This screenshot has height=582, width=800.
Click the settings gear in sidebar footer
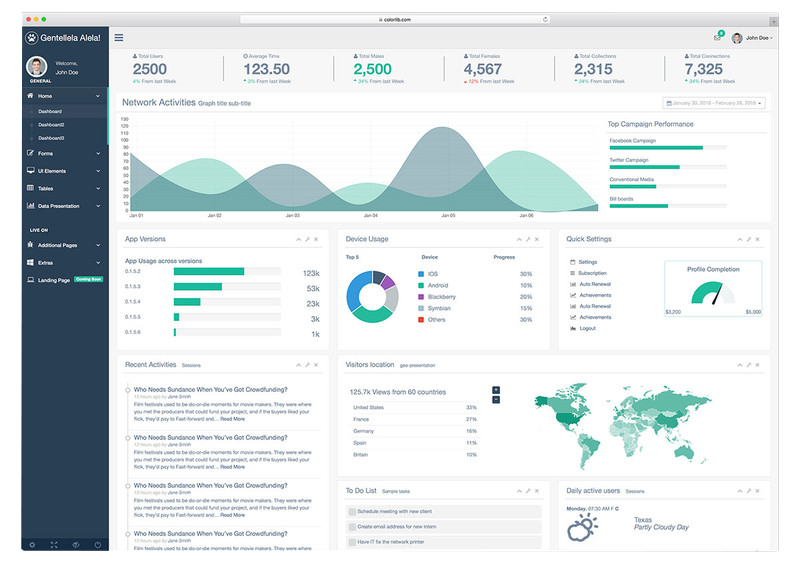(32, 544)
